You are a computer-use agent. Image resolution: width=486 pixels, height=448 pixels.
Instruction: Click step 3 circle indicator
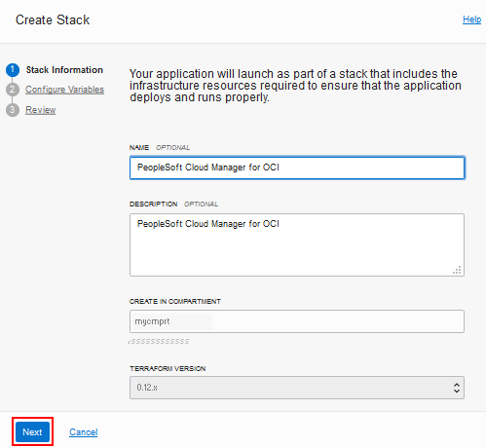[13, 110]
